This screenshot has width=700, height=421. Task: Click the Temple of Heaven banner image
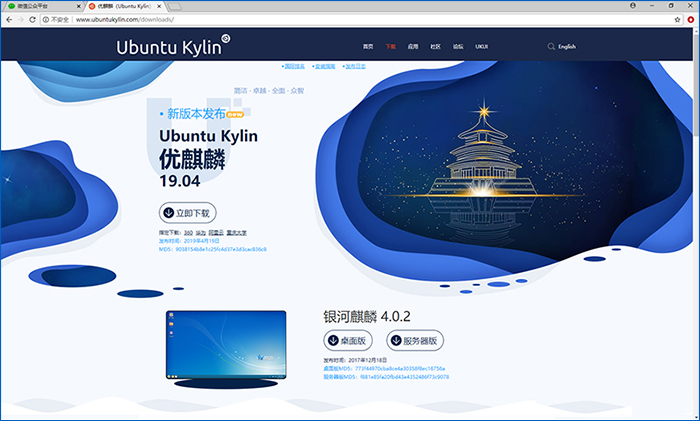[482, 174]
